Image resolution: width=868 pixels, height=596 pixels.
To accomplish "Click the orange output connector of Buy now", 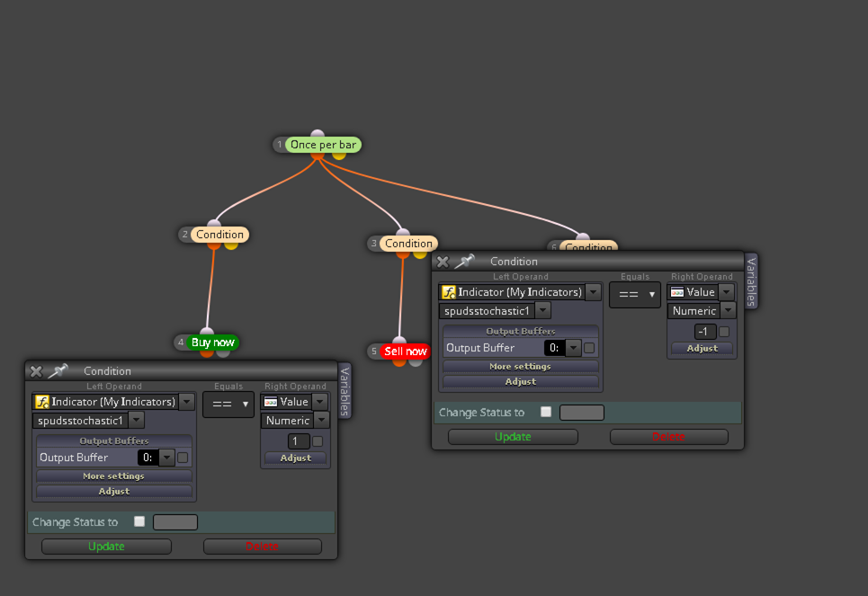I will tap(207, 353).
